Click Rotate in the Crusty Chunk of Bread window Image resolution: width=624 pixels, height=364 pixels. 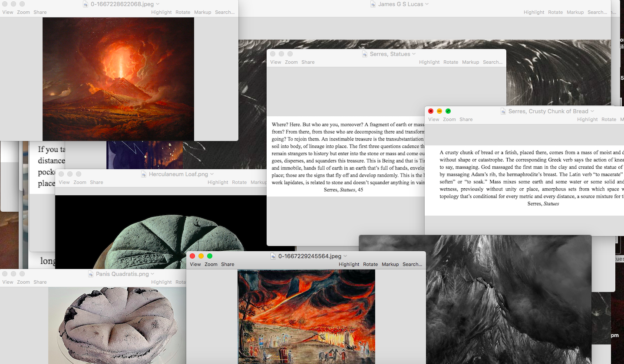(x=609, y=119)
